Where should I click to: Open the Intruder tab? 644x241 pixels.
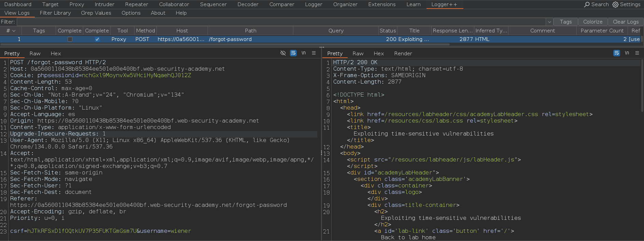click(104, 4)
